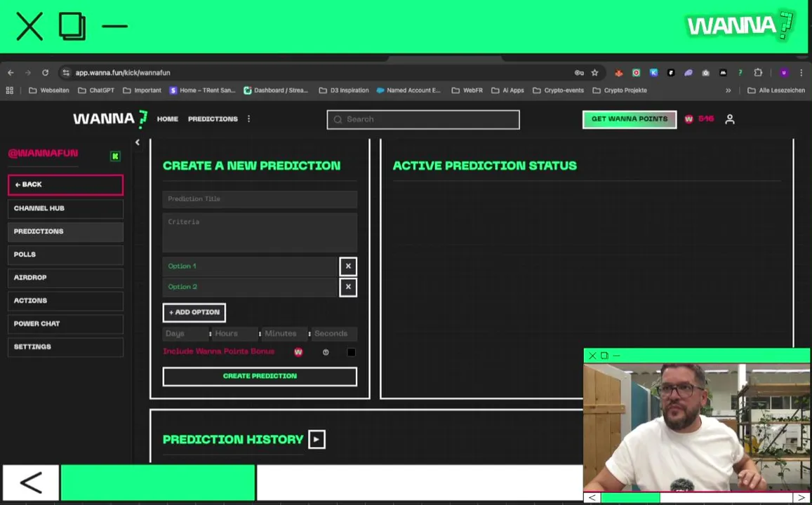
Task: Select Polls in the sidebar
Action: pos(66,255)
